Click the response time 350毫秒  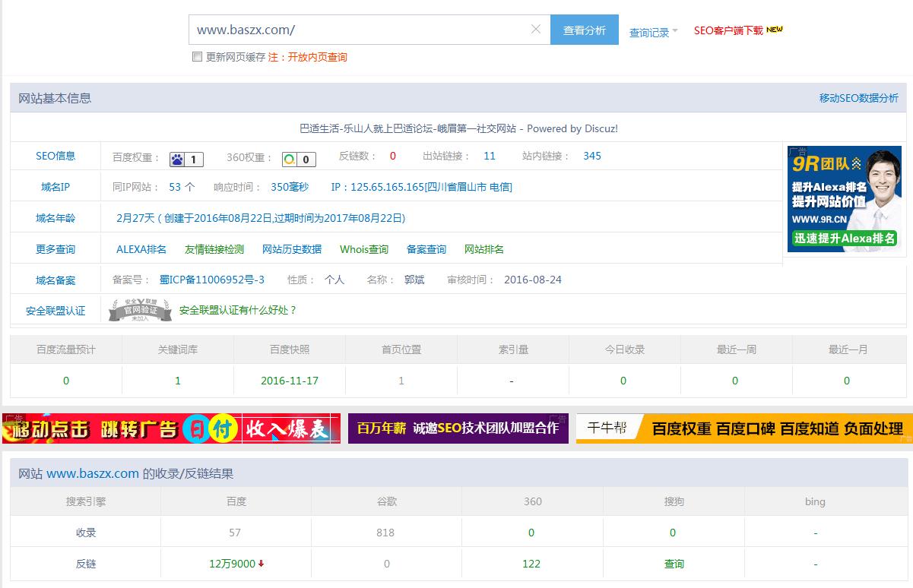[290, 187]
